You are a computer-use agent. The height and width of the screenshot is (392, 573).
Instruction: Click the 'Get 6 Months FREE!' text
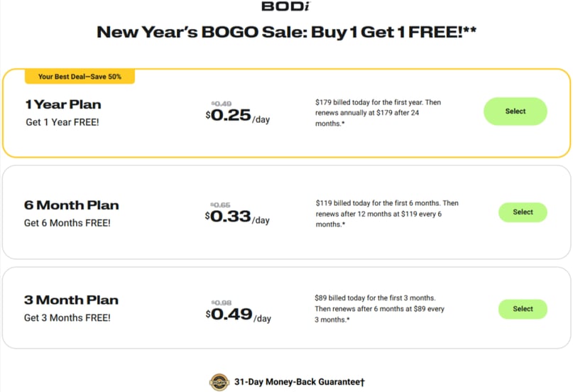pyautogui.click(x=67, y=223)
